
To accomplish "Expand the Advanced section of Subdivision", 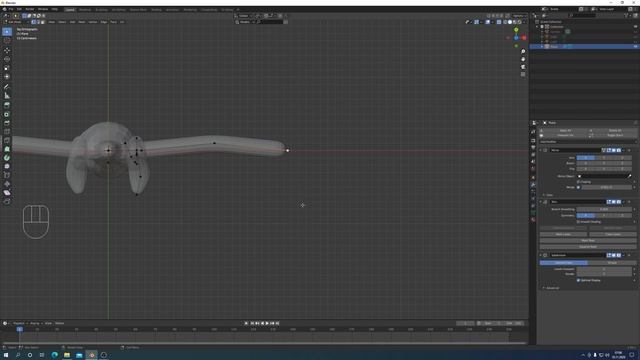I will coord(551,288).
